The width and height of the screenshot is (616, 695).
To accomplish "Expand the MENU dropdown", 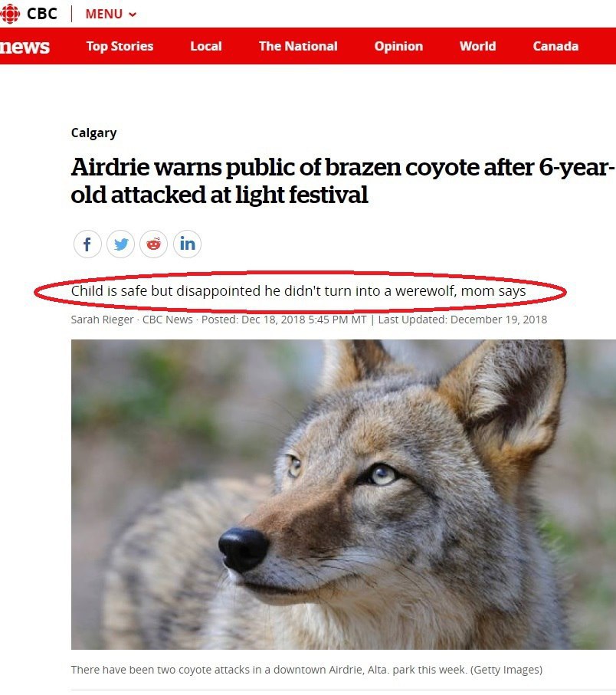I will 111,15.
